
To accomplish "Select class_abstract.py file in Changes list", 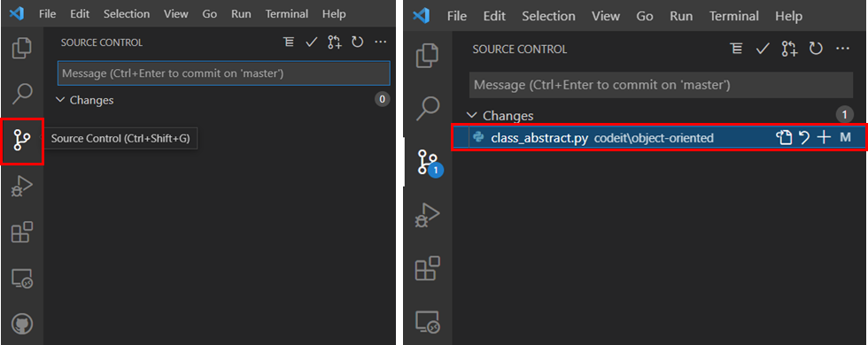I will point(659,138).
